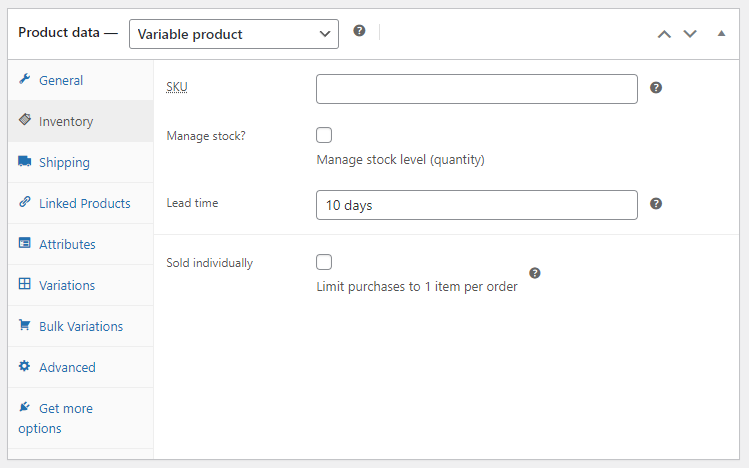Click the Linked Products chain icon

(x=25, y=202)
